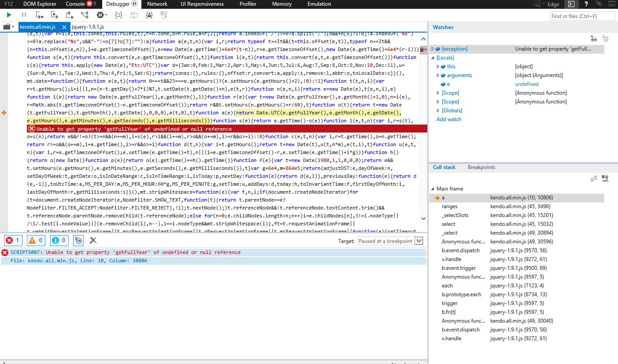This screenshot has width=618, height=364.
Task: Open exception behavior dropdown (stop-sign icon)
Action: click(102, 15)
